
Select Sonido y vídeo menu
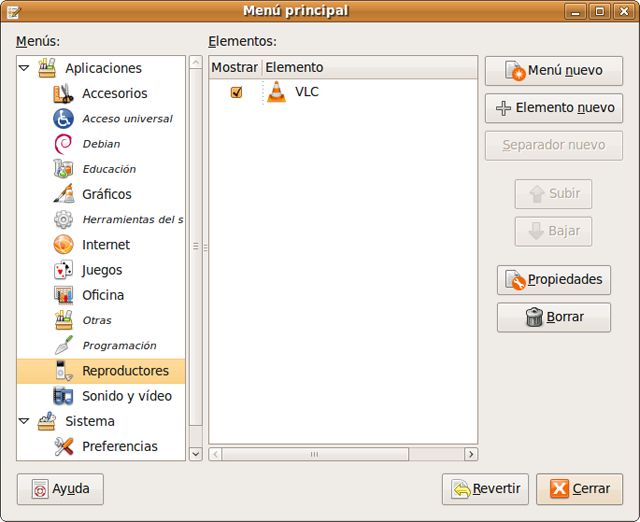(x=126, y=396)
